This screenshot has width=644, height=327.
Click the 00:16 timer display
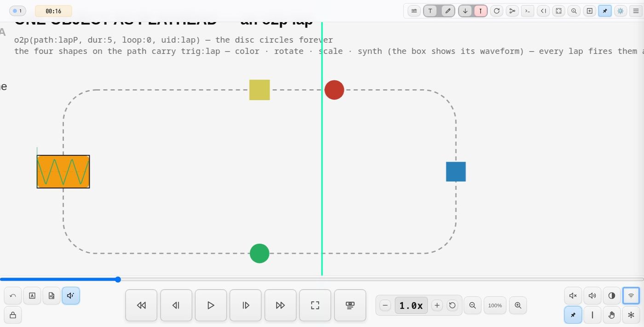(53, 11)
